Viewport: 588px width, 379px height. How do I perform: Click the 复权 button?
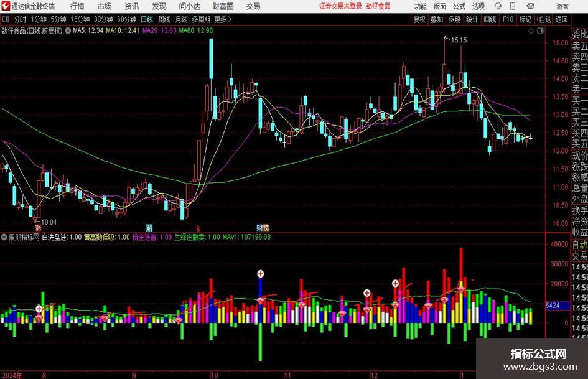(x=419, y=19)
